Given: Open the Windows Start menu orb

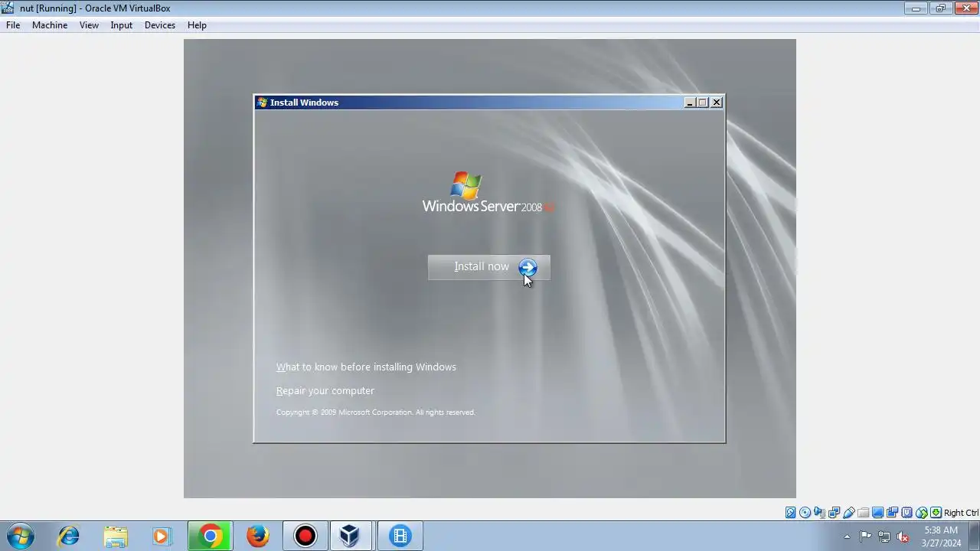Looking at the screenshot, I should [21, 536].
